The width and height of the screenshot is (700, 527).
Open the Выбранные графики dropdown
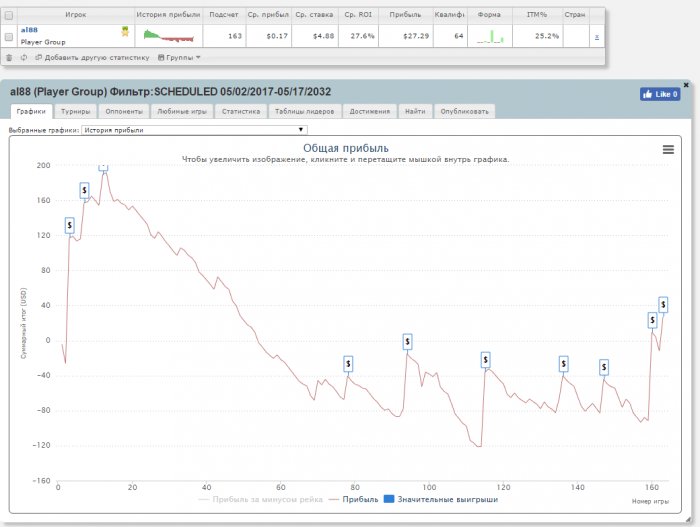(x=194, y=129)
